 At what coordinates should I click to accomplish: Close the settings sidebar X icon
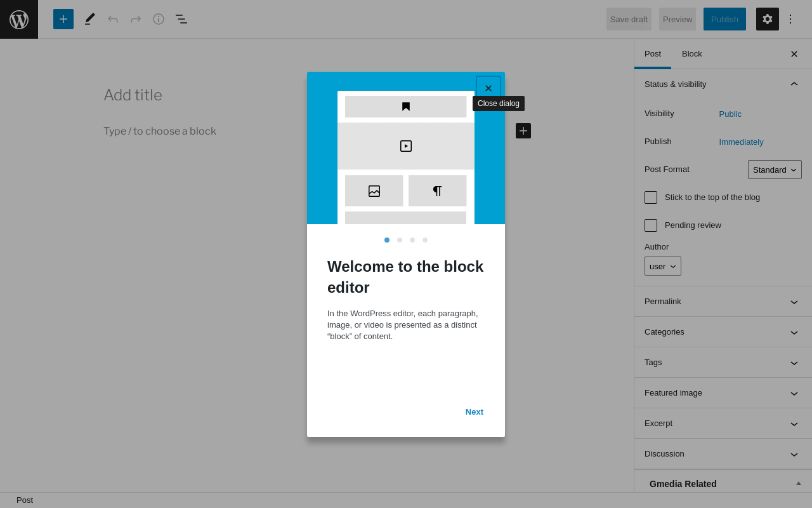(794, 54)
